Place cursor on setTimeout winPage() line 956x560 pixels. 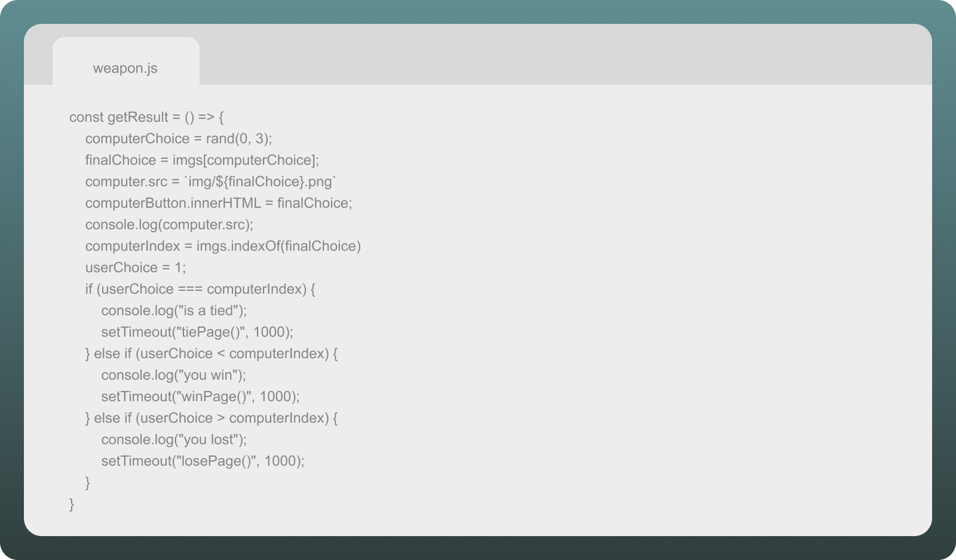[200, 396]
